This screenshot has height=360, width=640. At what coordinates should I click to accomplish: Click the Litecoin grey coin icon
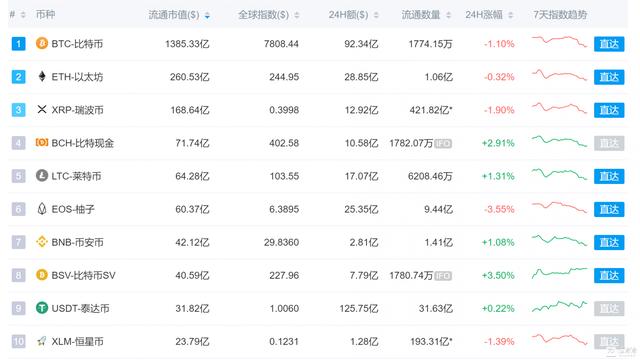click(x=42, y=176)
